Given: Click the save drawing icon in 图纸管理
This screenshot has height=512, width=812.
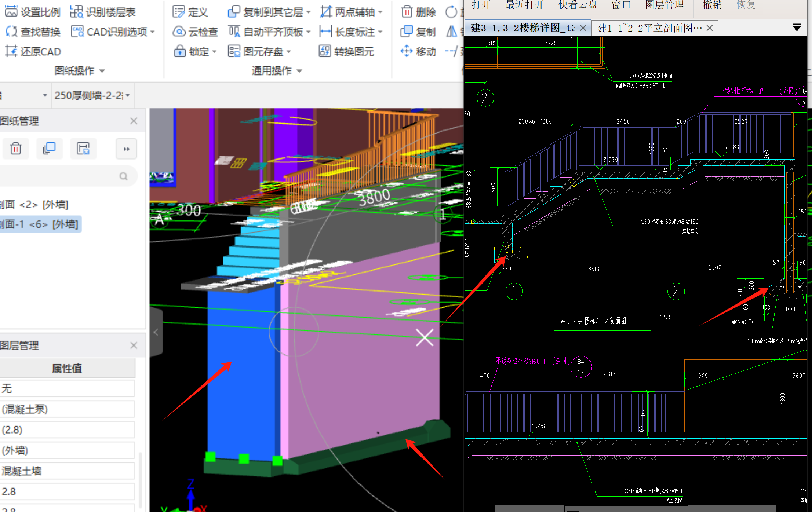Looking at the screenshot, I should click(x=83, y=149).
